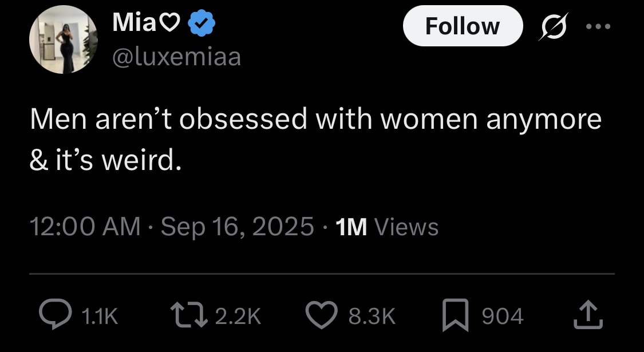This screenshot has height=352, width=644.
Task: Open the @luxemiaa handle link
Action: click(177, 57)
